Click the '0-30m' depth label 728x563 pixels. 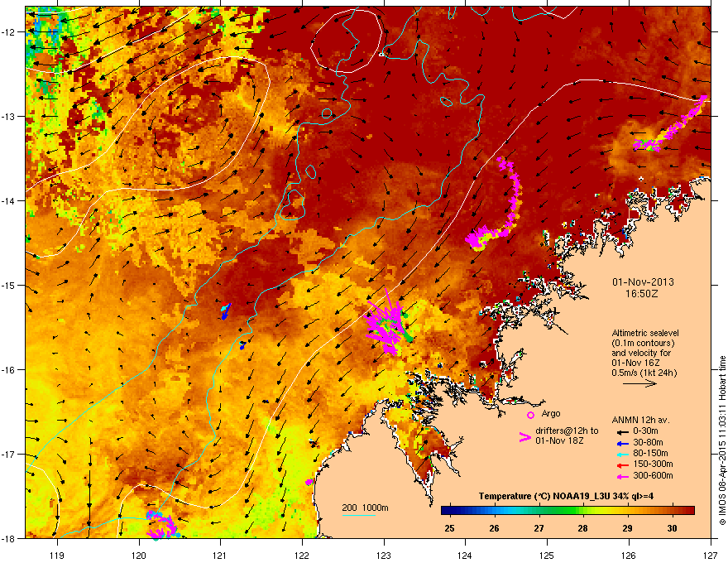(645, 431)
